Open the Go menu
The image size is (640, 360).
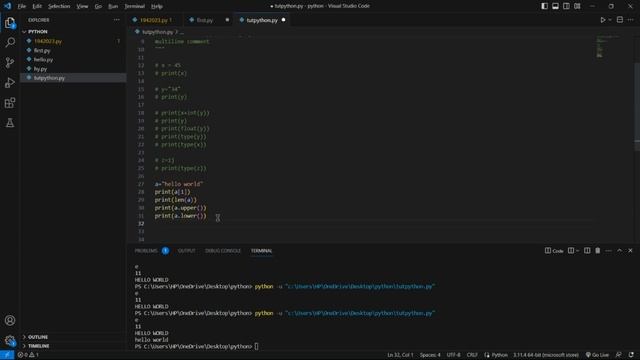98,6
